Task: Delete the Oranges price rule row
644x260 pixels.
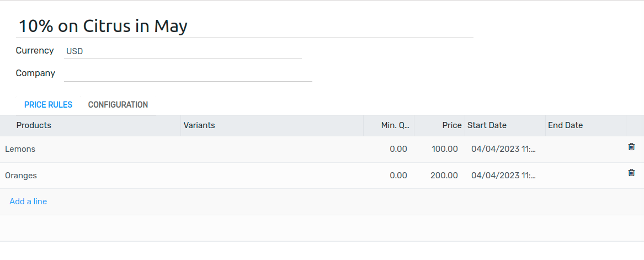Action: coord(631,173)
